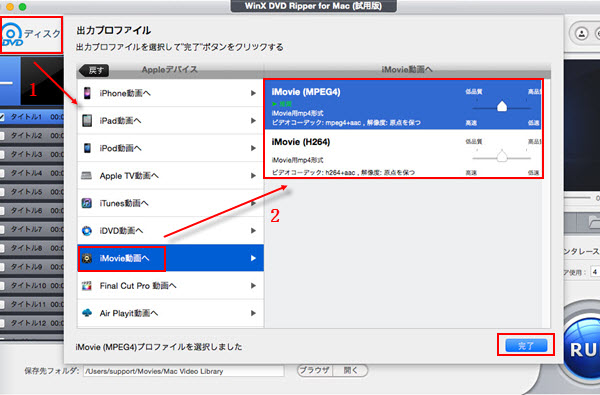
Task: Select the iPhone動画へ category
Action: [170, 93]
